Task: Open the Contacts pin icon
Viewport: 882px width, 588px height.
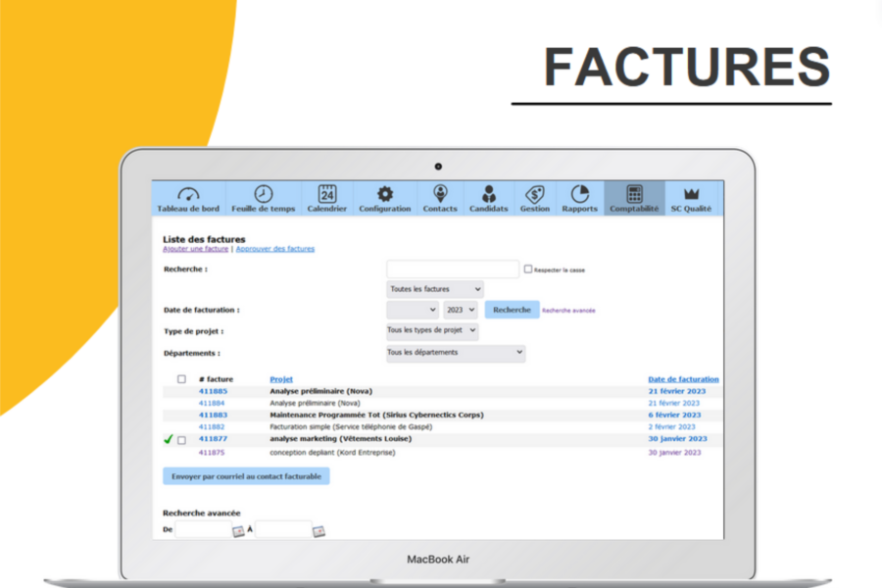Action: click(x=440, y=194)
